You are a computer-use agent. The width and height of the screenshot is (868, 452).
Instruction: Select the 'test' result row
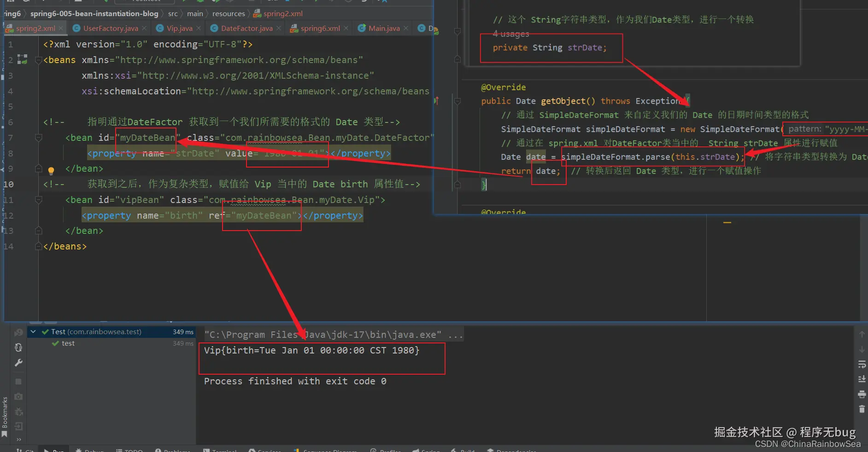(111, 343)
